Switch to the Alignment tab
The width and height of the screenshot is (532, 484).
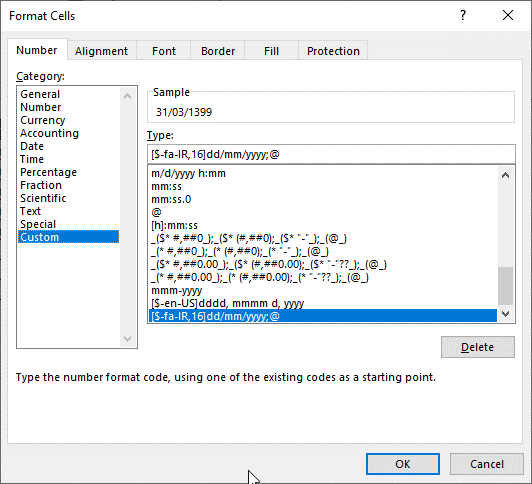point(101,51)
